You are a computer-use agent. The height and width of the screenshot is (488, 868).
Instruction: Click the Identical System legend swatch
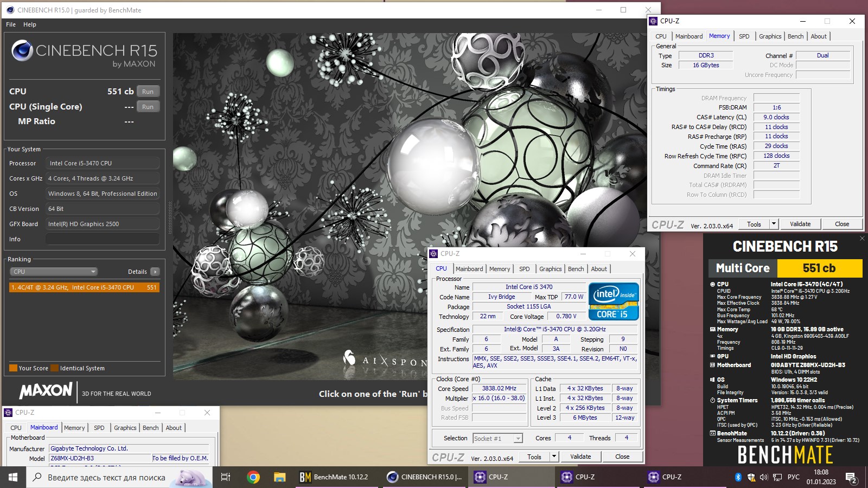[54, 368]
